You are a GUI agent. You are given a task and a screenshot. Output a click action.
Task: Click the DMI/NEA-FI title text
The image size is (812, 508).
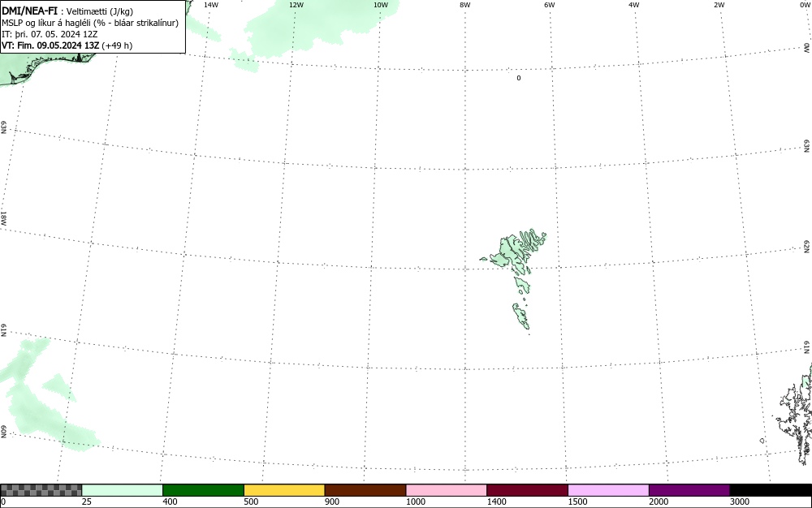pyautogui.click(x=29, y=11)
